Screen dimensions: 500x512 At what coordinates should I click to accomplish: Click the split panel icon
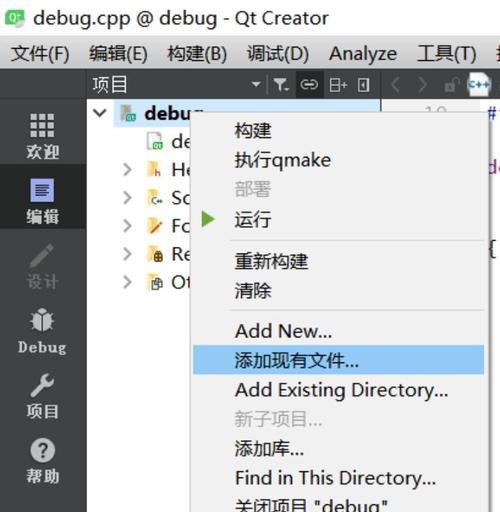(x=338, y=85)
